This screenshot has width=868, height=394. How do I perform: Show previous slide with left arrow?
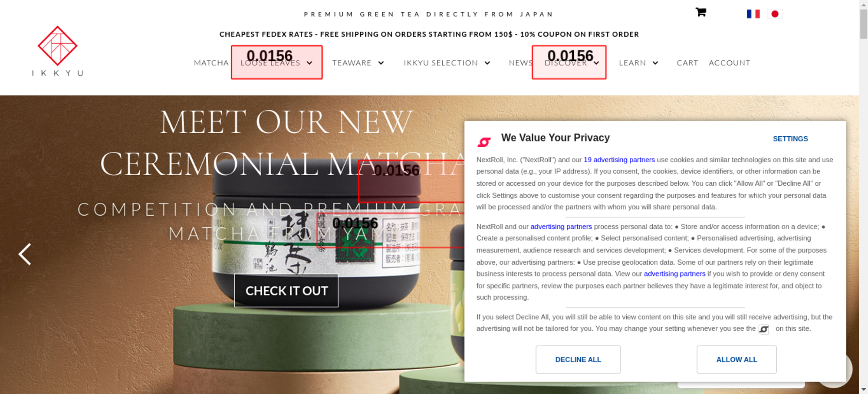click(25, 254)
